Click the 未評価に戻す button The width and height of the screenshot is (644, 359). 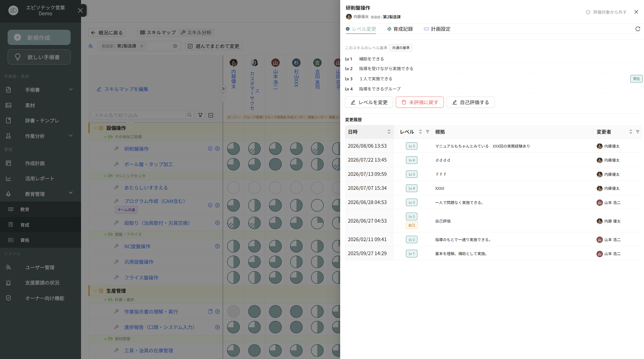coord(420,102)
